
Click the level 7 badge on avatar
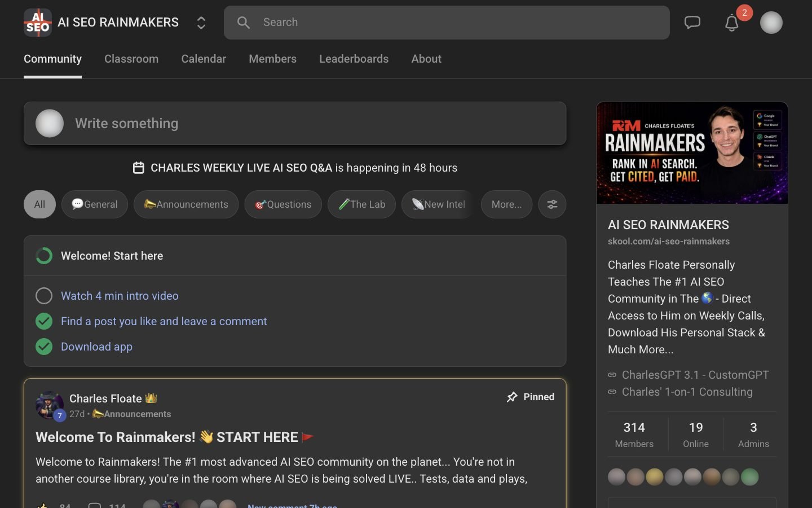(x=60, y=415)
